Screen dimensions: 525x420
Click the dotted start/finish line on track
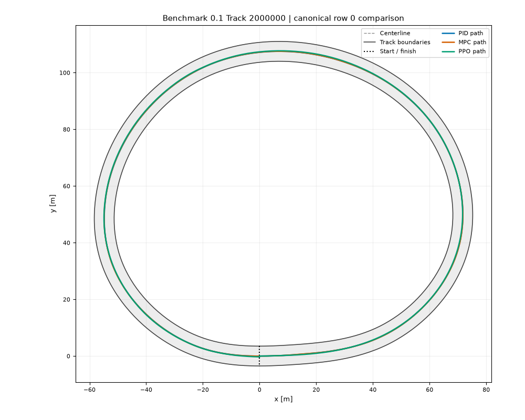[x=259, y=356]
